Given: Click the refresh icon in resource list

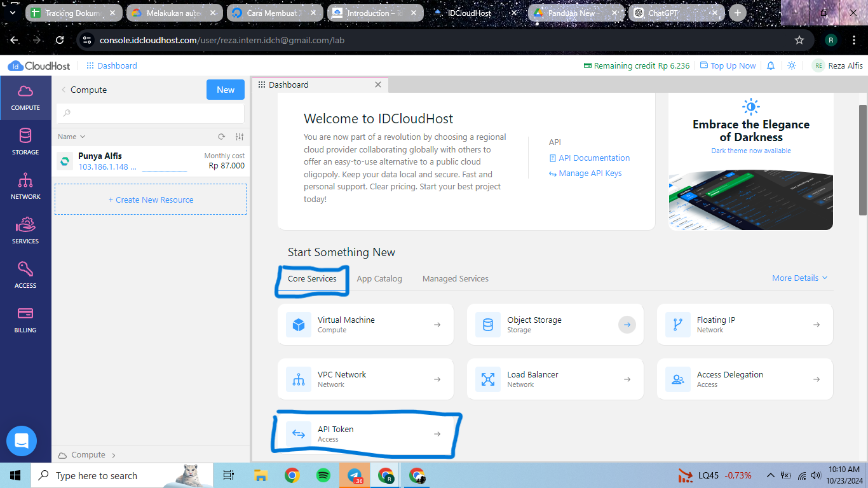Looking at the screenshot, I should point(222,137).
